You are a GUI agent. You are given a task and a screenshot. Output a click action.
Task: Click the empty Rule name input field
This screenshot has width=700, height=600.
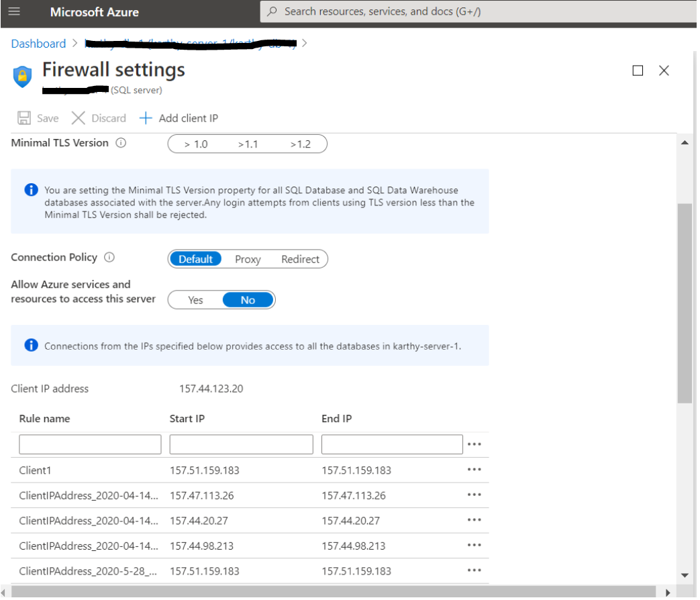click(x=90, y=445)
